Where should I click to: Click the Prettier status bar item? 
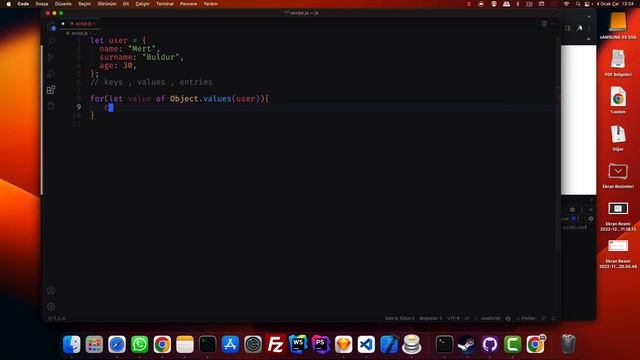[526, 318]
